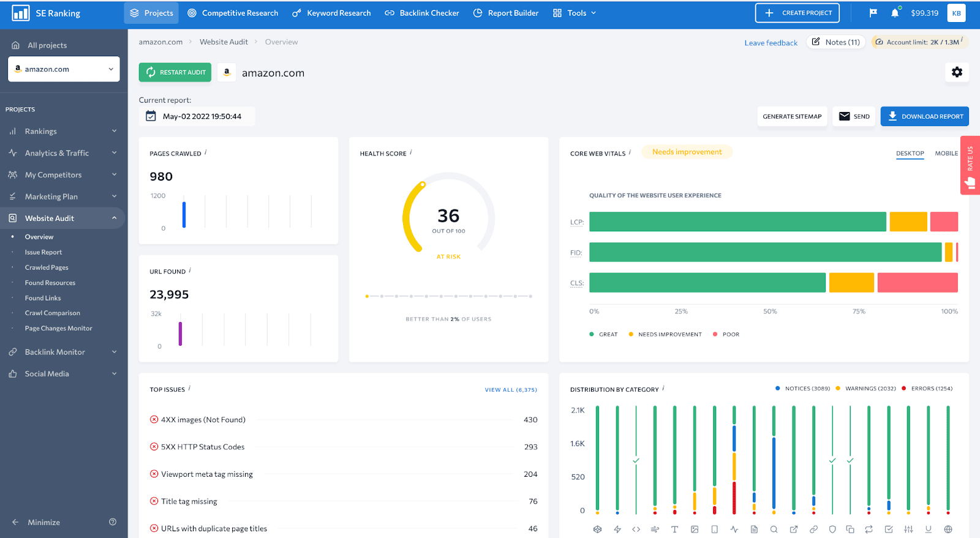This screenshot has height=538, width=980.
Task: Toggle Warnings series in distribution legend
Action: coord(865,389)
